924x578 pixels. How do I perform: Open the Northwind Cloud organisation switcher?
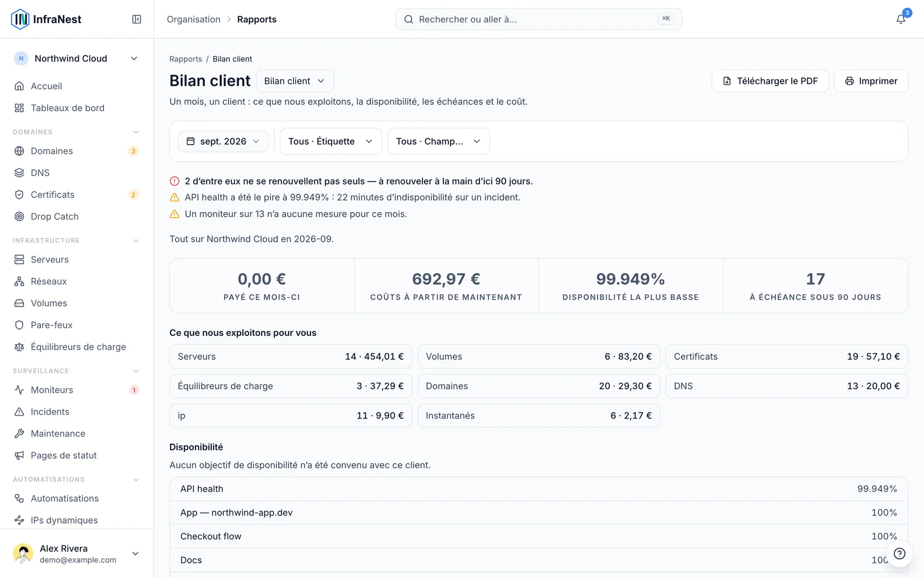(x=77, y=59)
